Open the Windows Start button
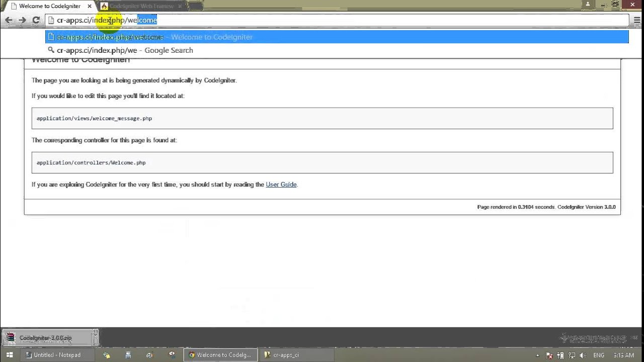 coord(10,355)
